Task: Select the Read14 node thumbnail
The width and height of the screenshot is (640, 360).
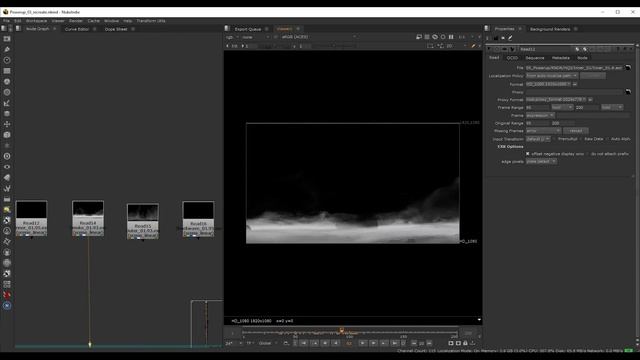Action: (x=88, y=209)
